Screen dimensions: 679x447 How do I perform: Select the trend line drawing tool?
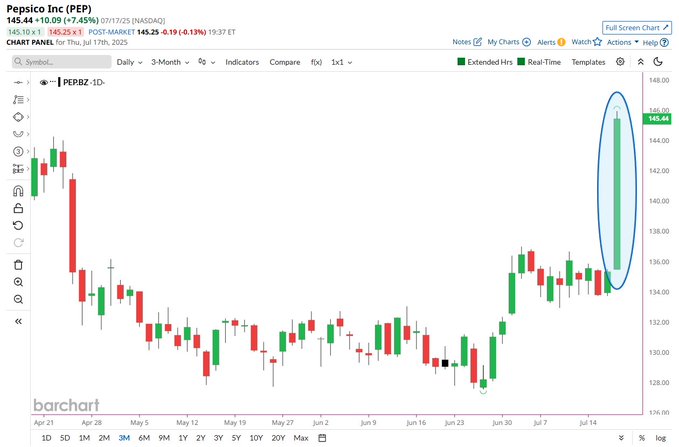coord(18,82)
